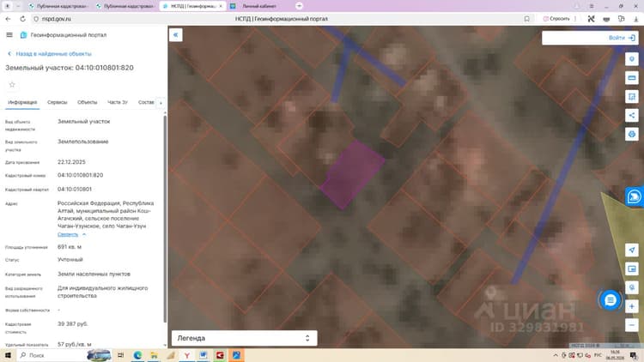Print the map using printer icon

click(x=632, y=134)
